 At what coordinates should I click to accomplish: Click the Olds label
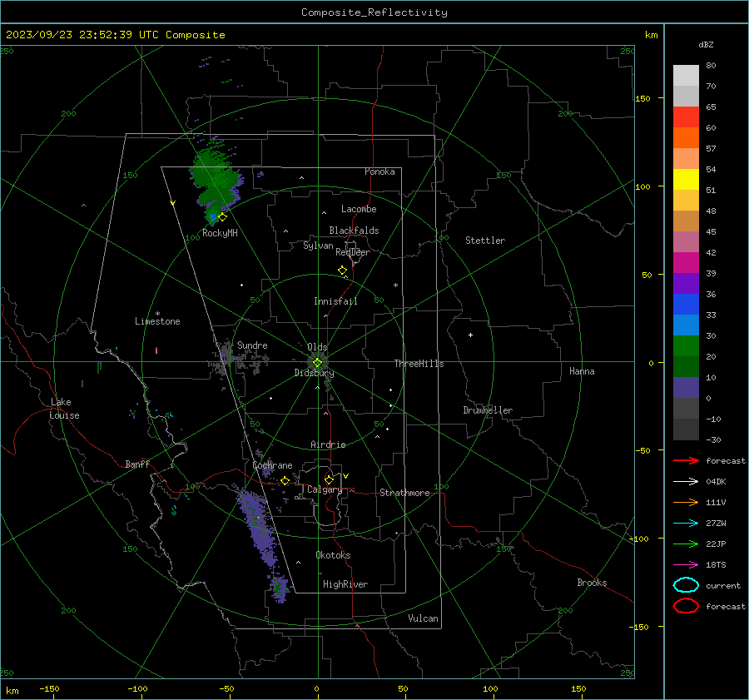pos(317,347)
